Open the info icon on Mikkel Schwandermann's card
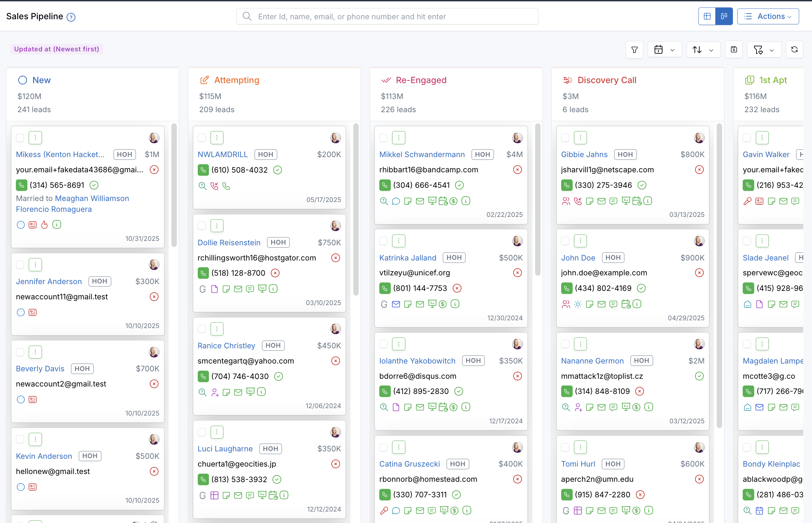 tap(466, 201)
